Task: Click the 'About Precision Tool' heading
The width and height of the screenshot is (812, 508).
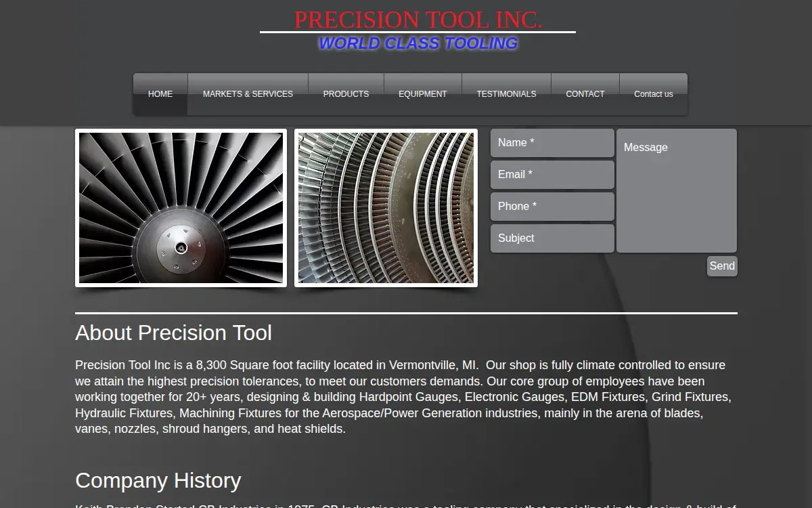Action: click(173, 333)
